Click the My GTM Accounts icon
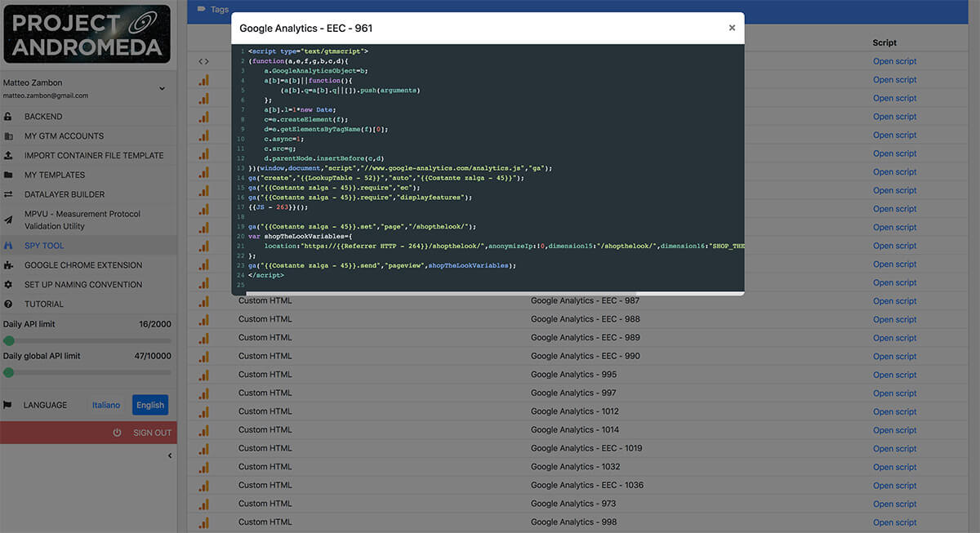The image size is (980, 533). pyautogui.click(x=8, y=136)
